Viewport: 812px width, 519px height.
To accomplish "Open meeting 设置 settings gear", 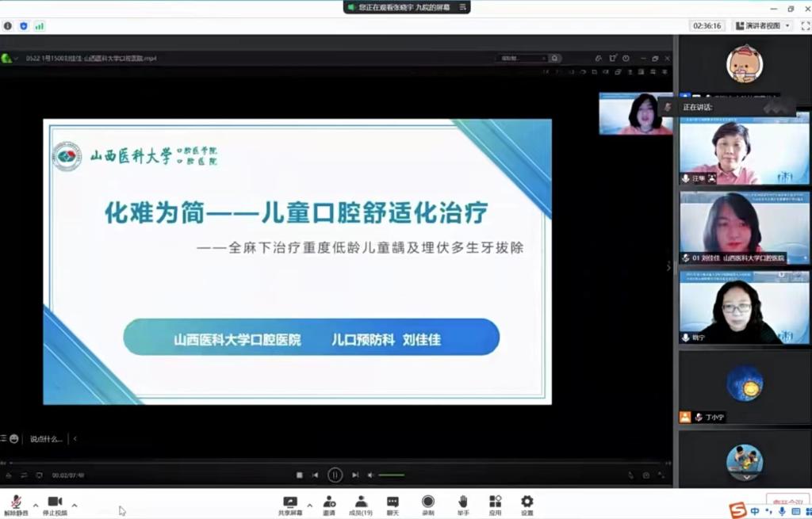I will 527,506.
